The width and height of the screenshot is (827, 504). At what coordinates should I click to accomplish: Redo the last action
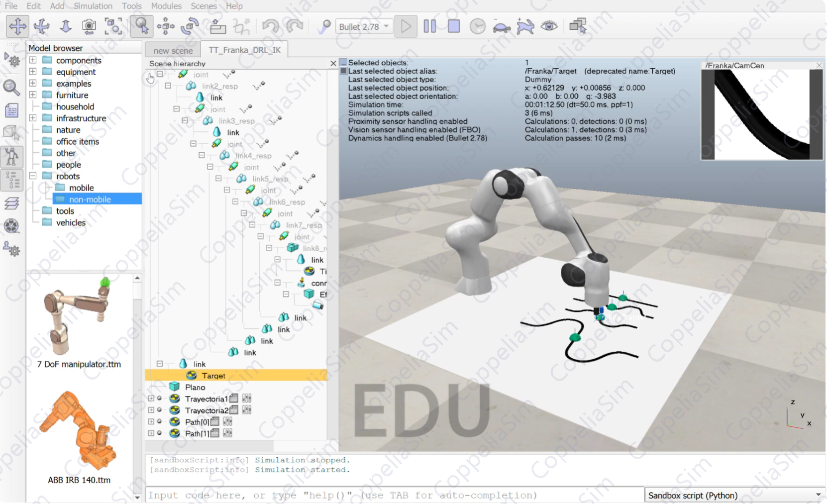(295, 26)
